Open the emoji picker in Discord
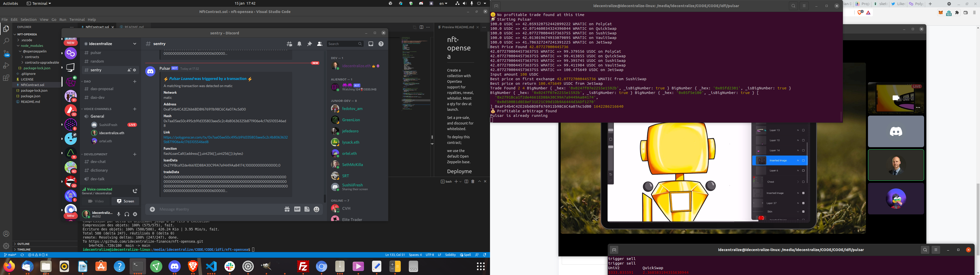 point(316,209)
